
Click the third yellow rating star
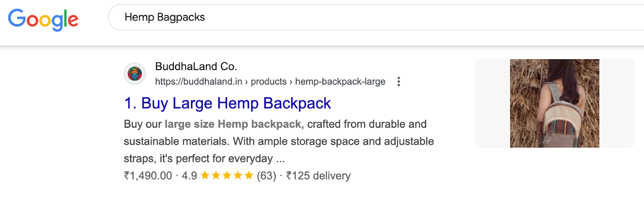[227, 175]
